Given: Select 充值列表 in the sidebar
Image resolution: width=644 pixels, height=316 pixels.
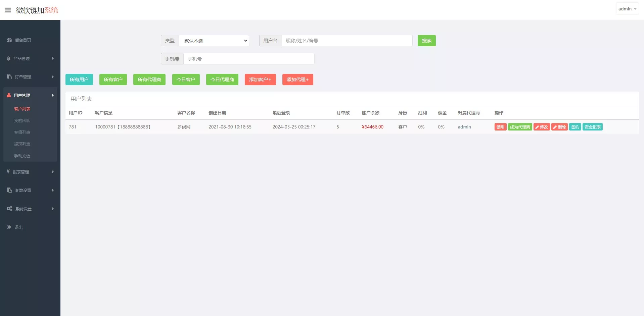Looking at the screenshot, I should tap(22, 132).
